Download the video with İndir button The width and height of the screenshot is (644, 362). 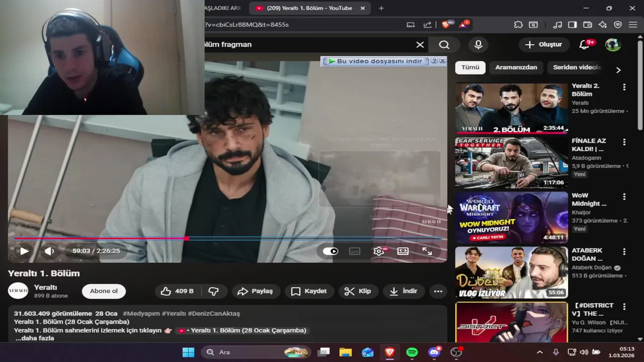pyautogui.click(x=404, y=291)
